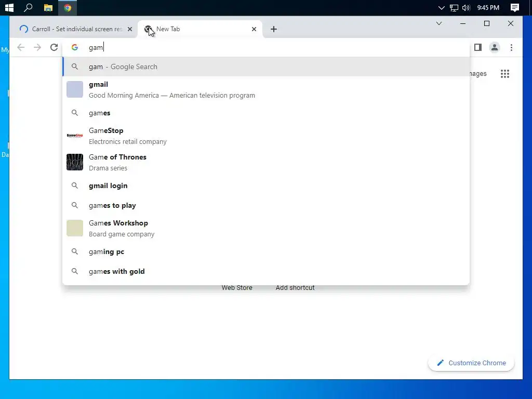The width and height of the screenshot is (532, 399).
Task: Open the tab search dropdown chevron
Action: click(x=438, y=23)
